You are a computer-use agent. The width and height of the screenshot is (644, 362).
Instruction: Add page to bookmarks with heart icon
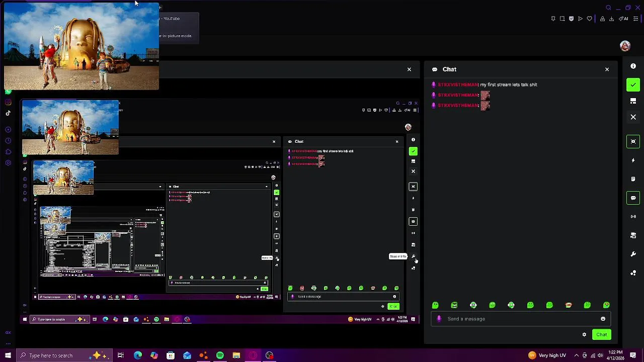[x=589, y=19]
